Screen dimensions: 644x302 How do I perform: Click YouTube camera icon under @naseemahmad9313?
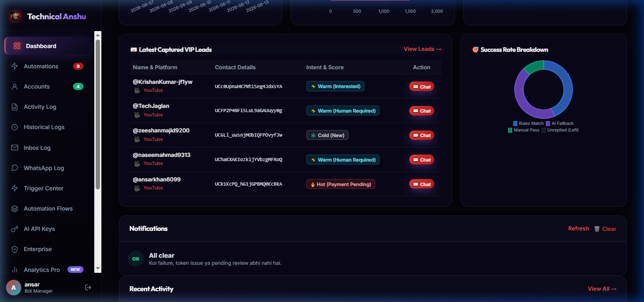(x=137, y=163)
